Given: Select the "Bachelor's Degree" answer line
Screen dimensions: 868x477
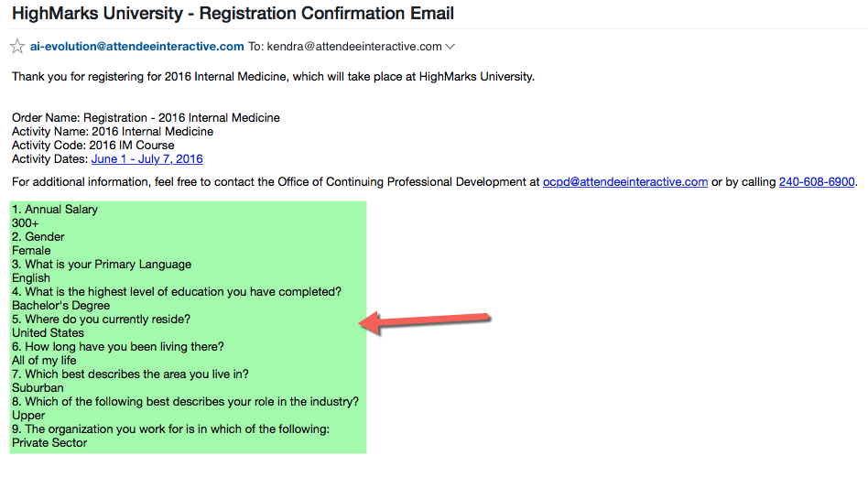Looking at the screenshot, I should pos(60,306).
